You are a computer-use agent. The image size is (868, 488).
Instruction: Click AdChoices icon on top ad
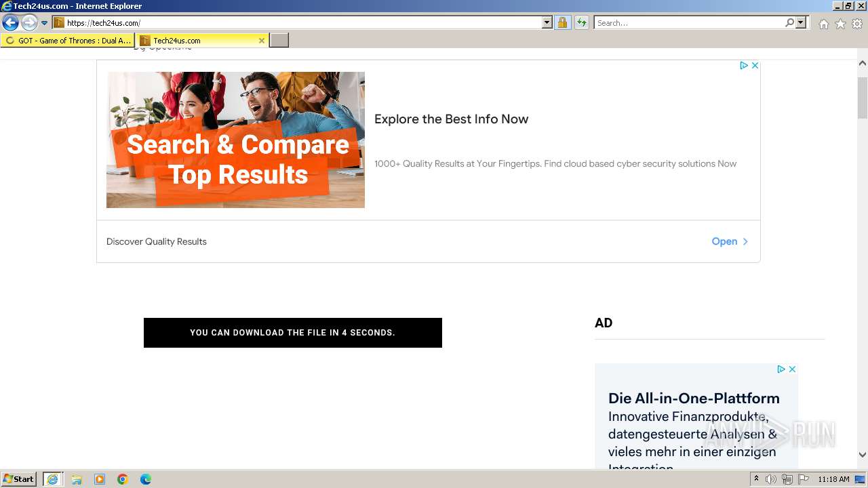pyautogui.click(x=743, y=66)
